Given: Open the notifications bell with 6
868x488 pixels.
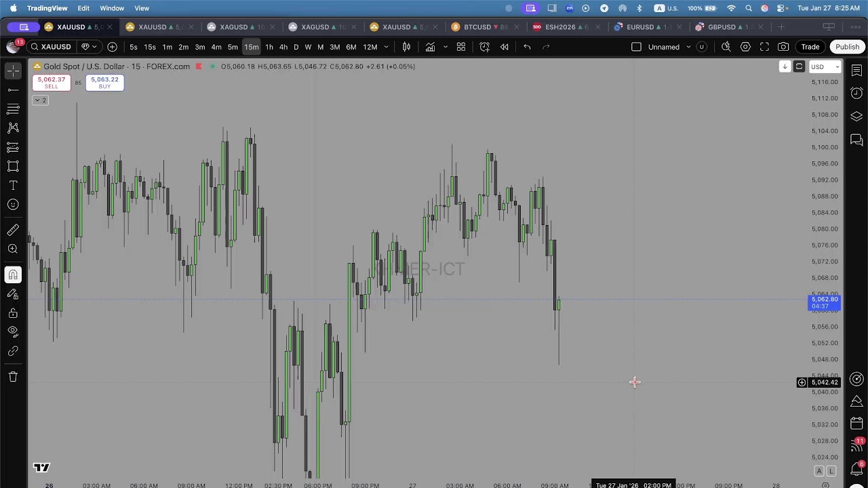Looking at the screenshot, I should [x=856, y=468].
